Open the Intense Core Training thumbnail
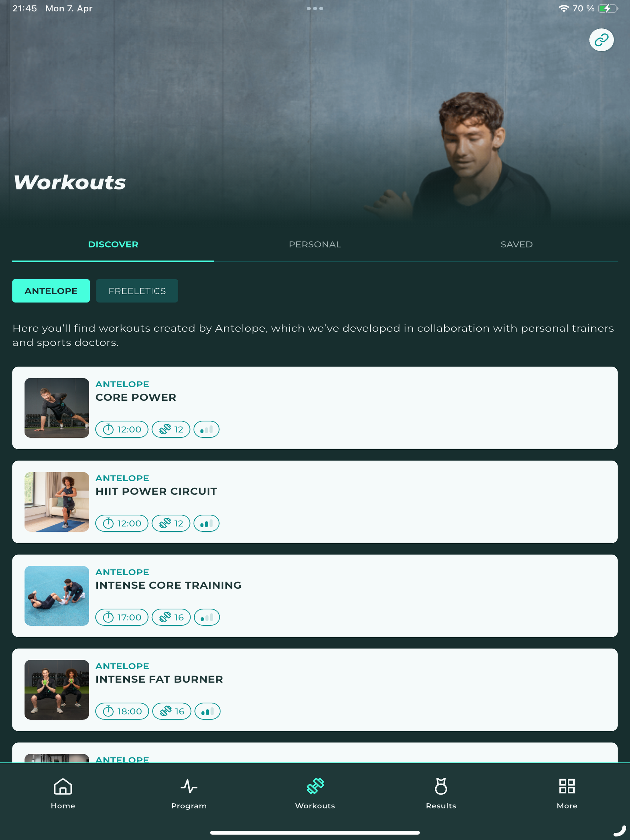Screen dimensions: 630x840 click(57, 596)
